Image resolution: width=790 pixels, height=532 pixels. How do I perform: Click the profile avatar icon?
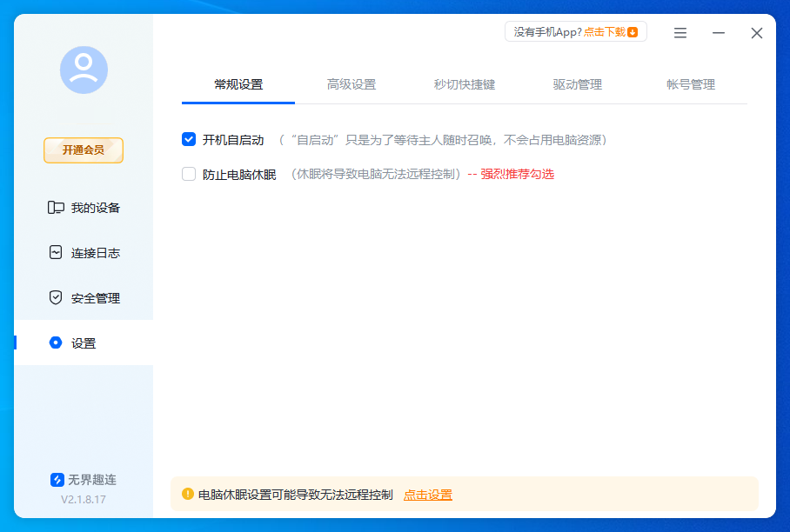[x=84, y=72]
